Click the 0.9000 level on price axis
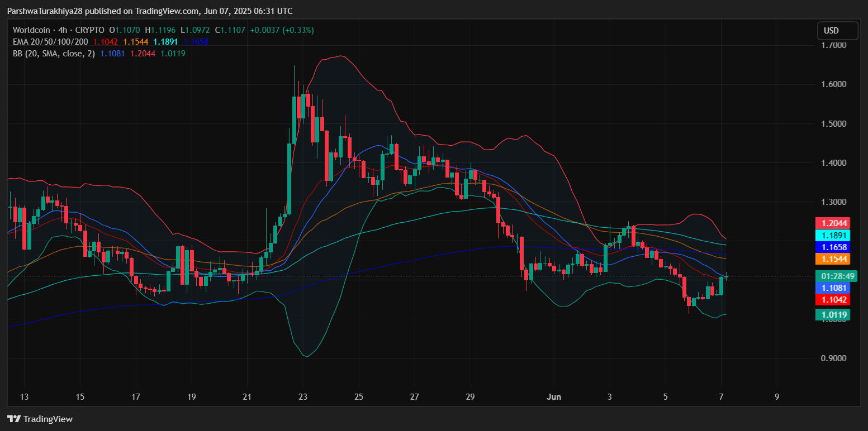 (834, 358)
